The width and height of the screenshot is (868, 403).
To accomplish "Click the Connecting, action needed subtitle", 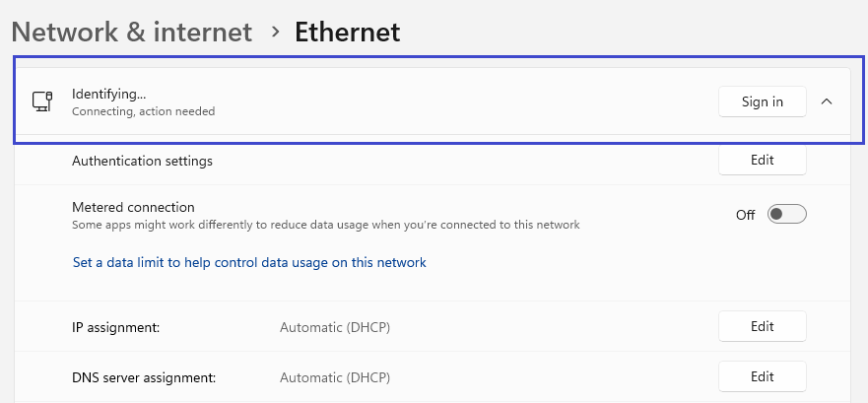I will point(143,111).
